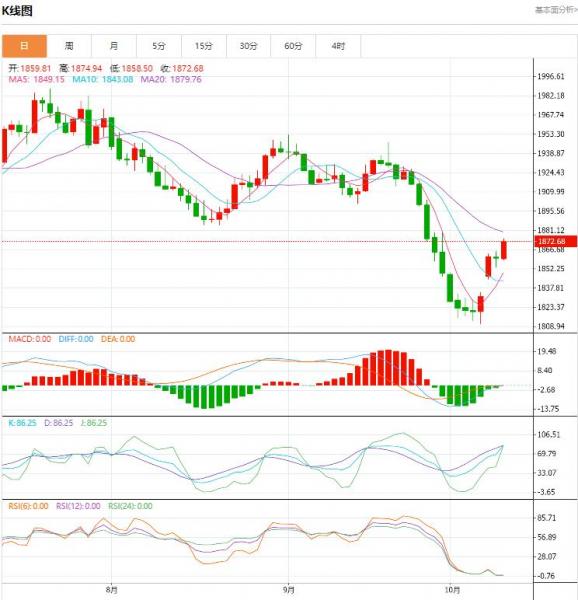Open the 15分 timeframe tab

tap(204, 46)
